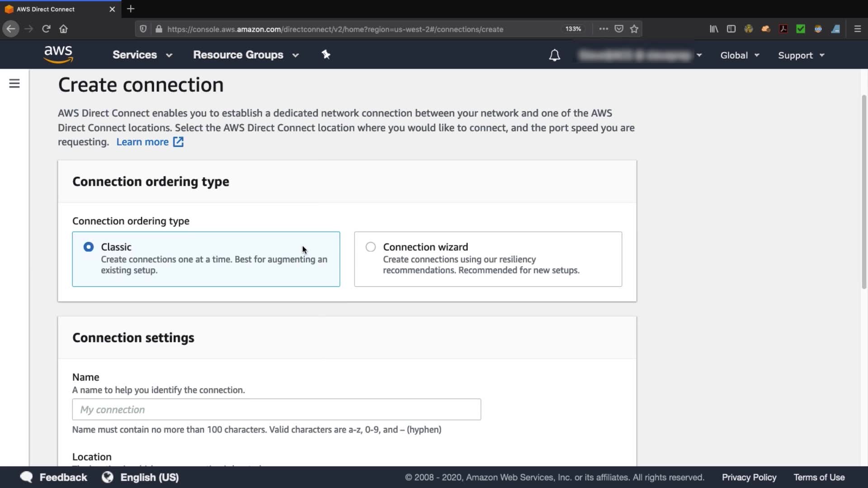Screen dimensions: 868x488
Task: Click the browser home icon
Action: [x=63, y=29]
